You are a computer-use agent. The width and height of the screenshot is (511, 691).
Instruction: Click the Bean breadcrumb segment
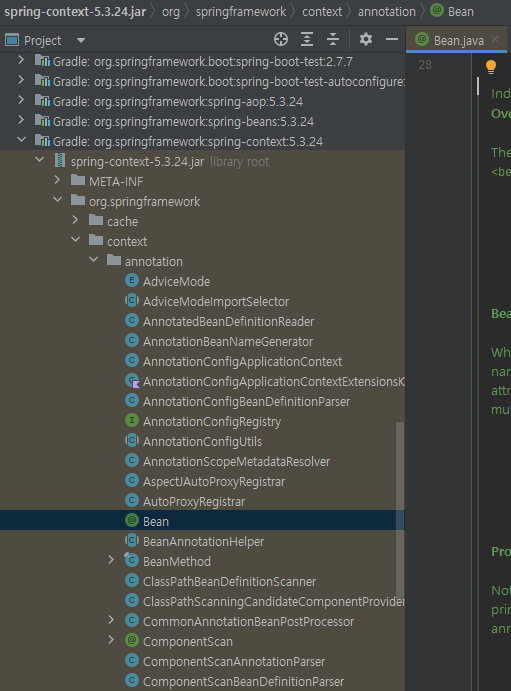(452, 11)
